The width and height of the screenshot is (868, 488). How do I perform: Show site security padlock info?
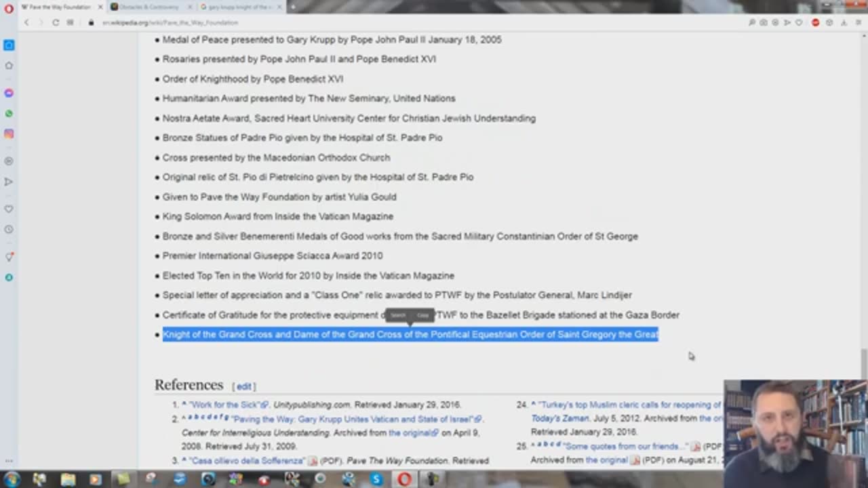(x=91, y=22)
